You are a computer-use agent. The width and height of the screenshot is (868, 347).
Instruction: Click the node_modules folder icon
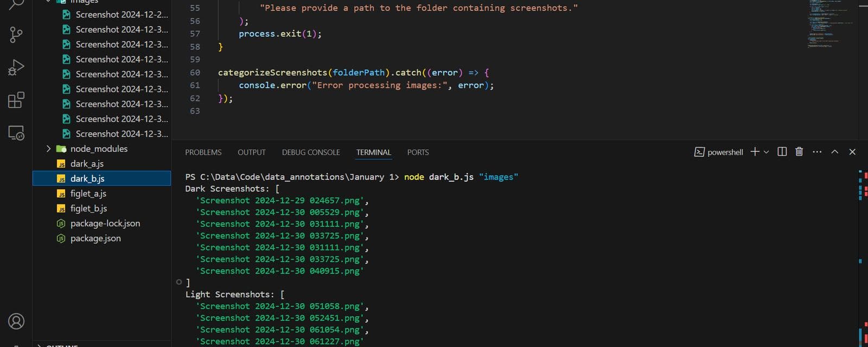click(61, 149)
